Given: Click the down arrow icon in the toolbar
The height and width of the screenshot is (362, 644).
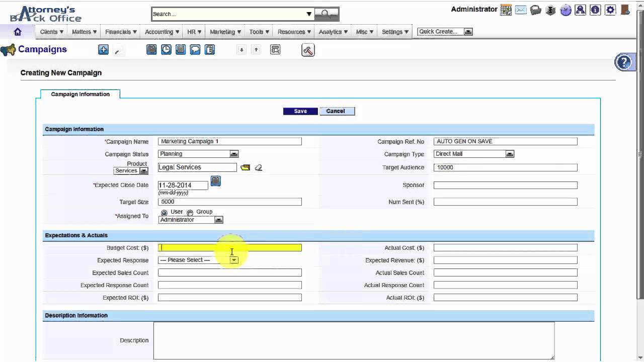Looking at the screenshot, I should pos(242,50).
